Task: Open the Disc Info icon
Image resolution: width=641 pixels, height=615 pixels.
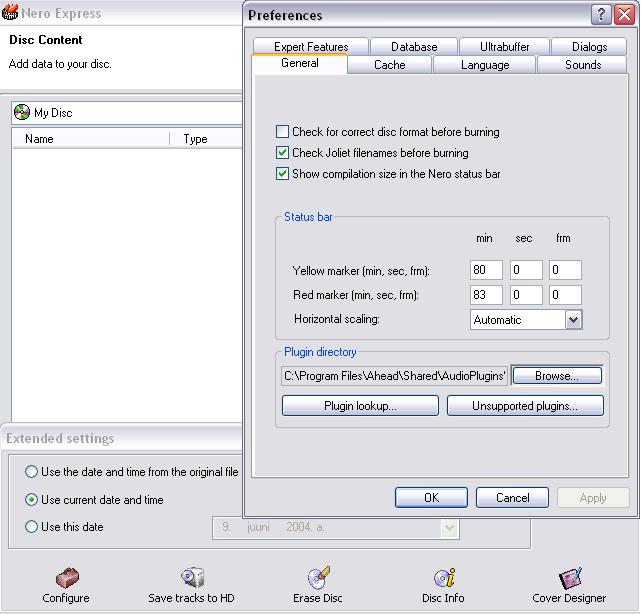Action: [x=444, y=577]
